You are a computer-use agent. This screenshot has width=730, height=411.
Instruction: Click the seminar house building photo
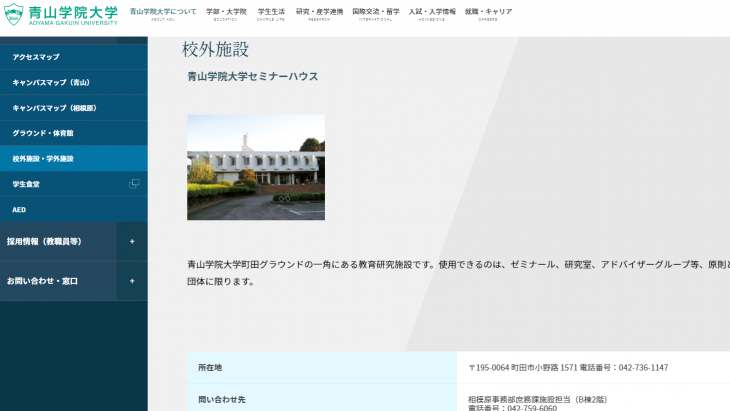point(256,167)
